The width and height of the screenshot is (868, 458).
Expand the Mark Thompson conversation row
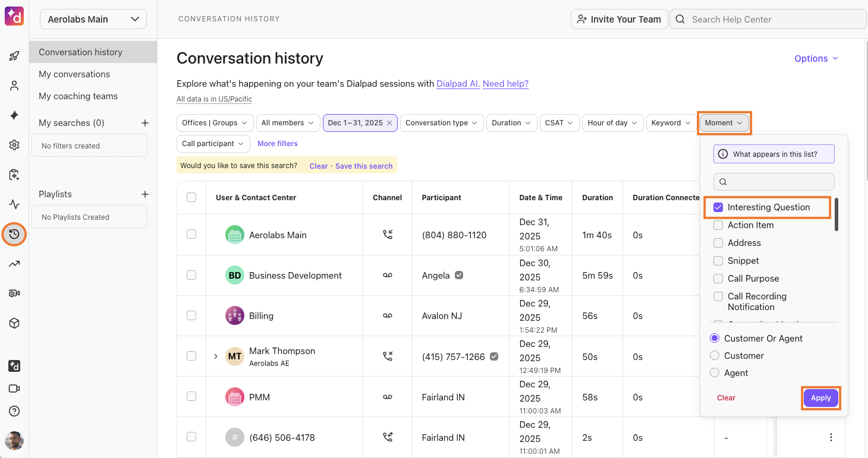[216, 356]
